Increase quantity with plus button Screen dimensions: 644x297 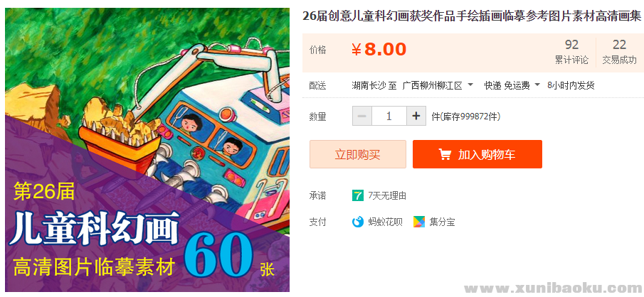click(x=416, y=116)
